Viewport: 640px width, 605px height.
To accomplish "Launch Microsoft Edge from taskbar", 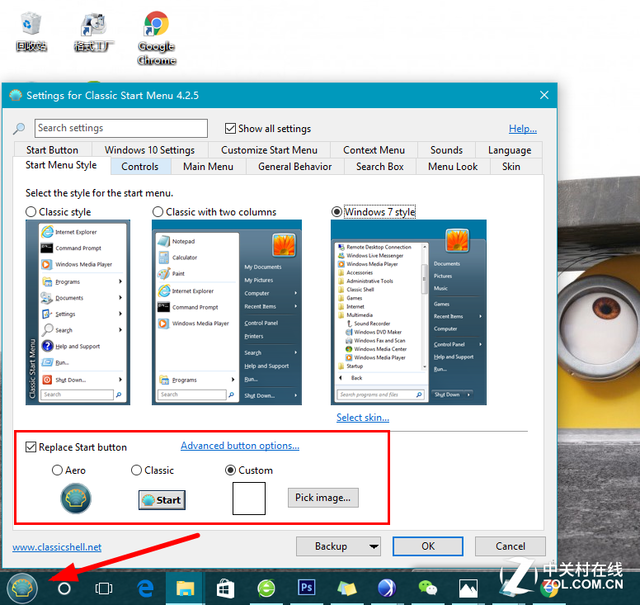I will click(145, 588).
